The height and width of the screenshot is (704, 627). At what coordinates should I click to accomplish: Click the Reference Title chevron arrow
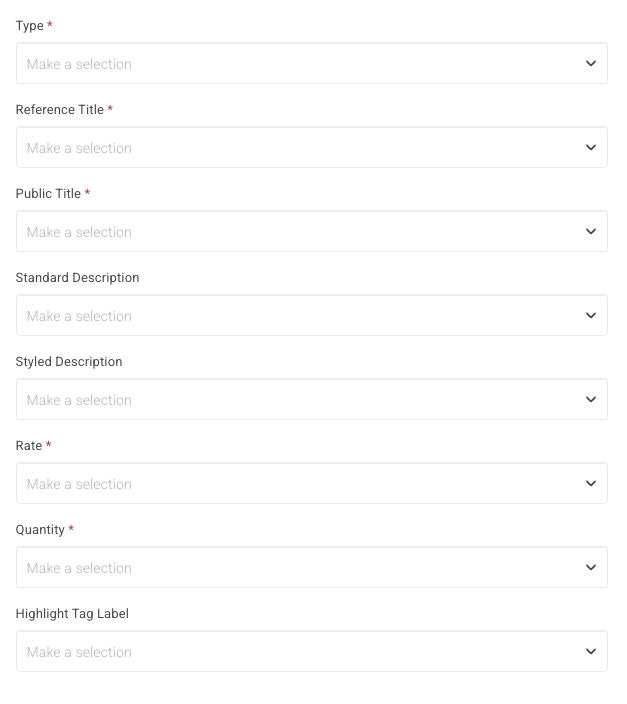pos(591,147)
